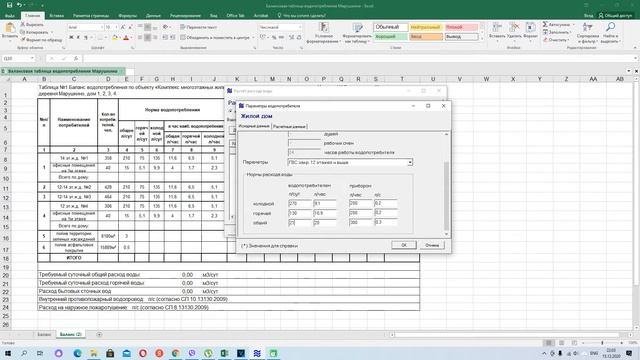Click the increase decimal icon
The width and height of the screenshot is (640, 360).
click(291, 37)
